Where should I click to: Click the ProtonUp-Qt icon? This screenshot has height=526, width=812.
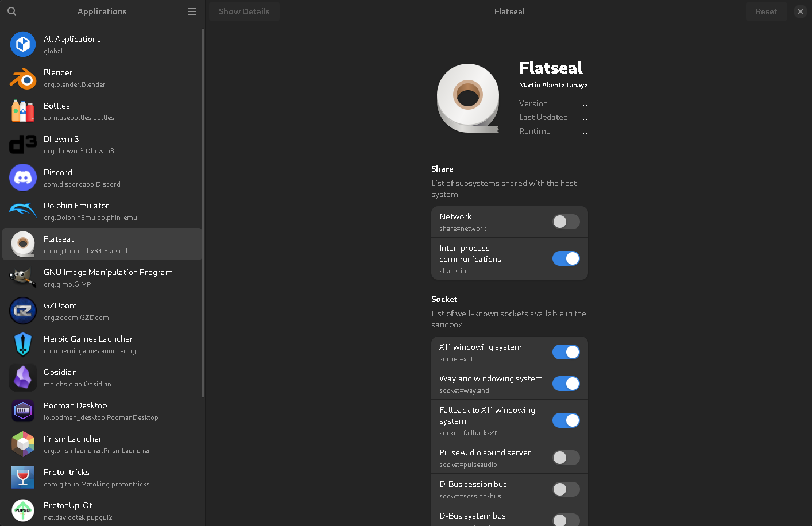point(23,510)
